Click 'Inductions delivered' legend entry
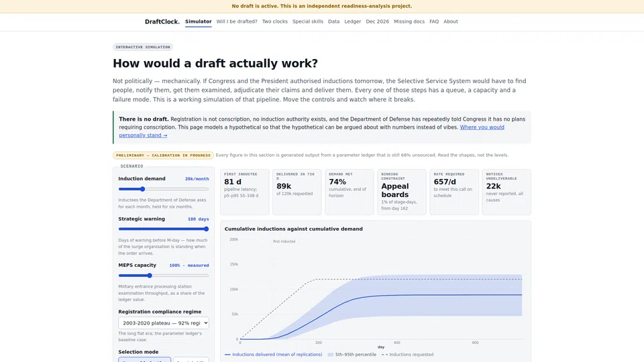The height and width of the screenshot is (362, 644). click(x=274, y=355)
